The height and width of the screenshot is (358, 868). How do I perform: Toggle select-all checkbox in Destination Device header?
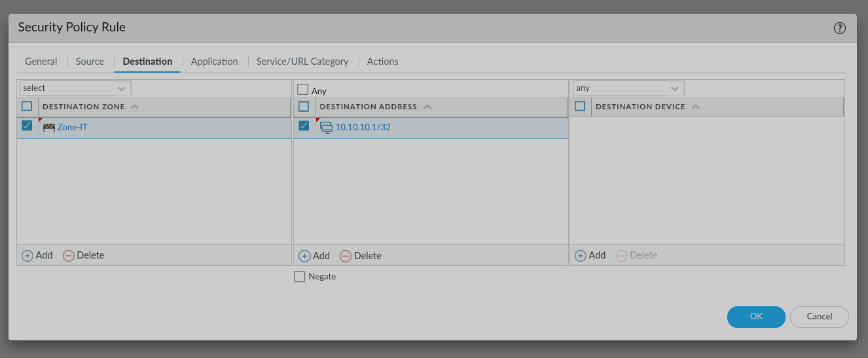(x=580, y=106)
